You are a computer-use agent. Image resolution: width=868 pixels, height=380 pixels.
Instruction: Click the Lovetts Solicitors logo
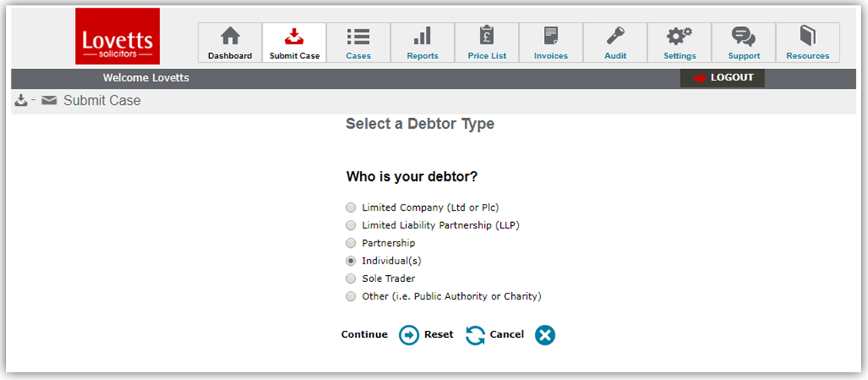click(x=117, y=36)
